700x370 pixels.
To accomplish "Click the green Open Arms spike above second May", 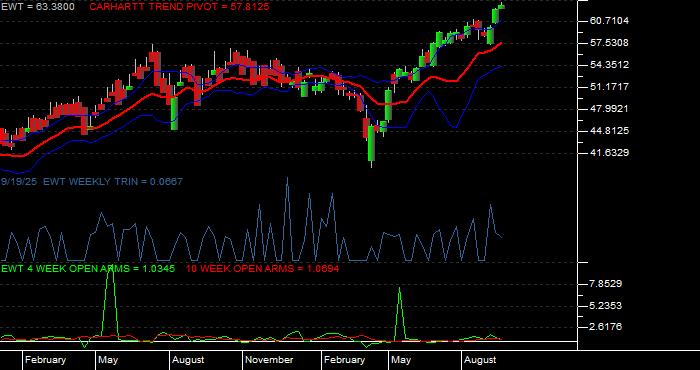I will 400,314.
